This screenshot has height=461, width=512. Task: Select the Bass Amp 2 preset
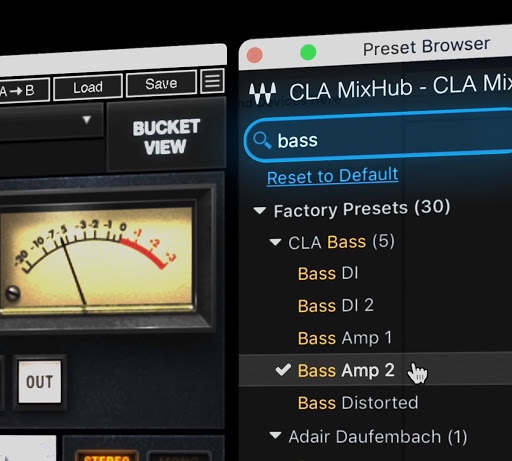375,370
